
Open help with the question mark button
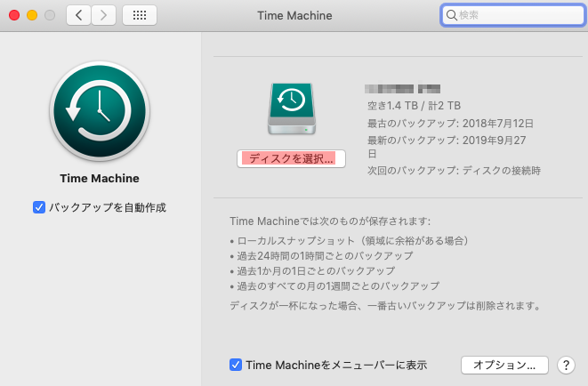(x=564, y=365)
